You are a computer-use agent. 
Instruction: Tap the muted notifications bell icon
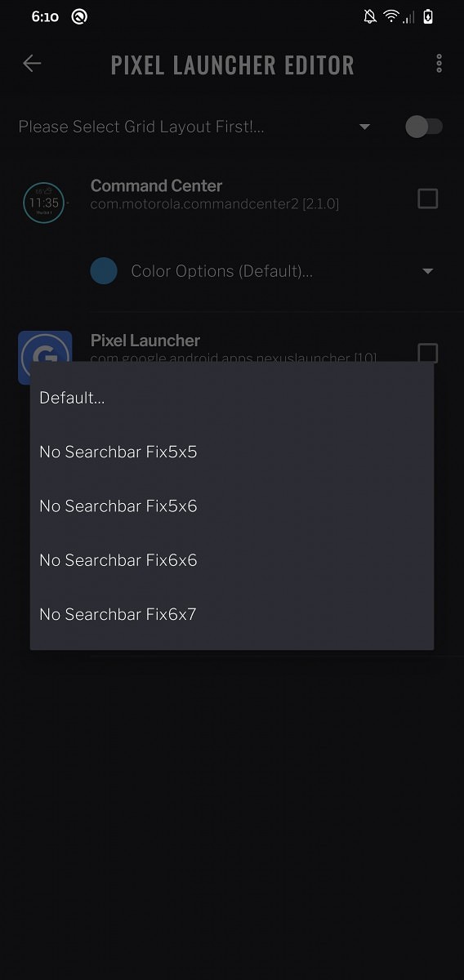[x=370, y=16]
